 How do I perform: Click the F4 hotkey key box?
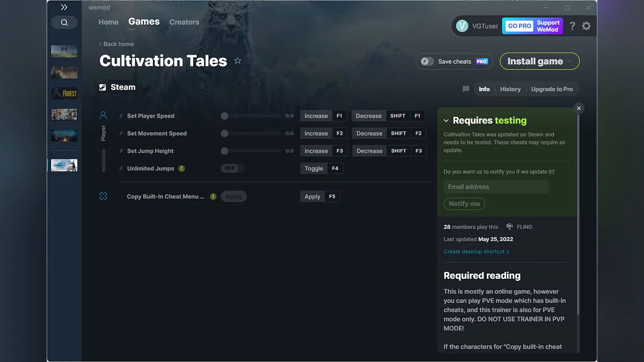click(x=335, y=168)
